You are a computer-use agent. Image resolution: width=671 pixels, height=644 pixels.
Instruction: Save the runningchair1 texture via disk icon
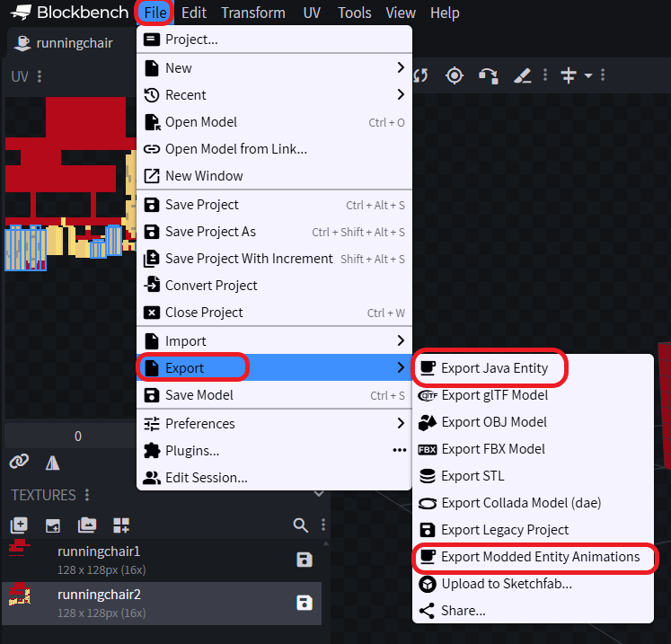tap(305, 560)
